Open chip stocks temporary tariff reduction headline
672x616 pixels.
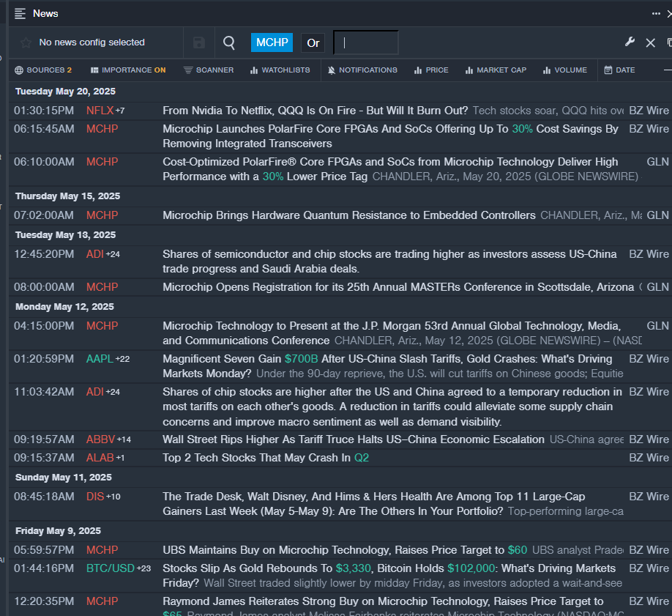coord(392,407)
